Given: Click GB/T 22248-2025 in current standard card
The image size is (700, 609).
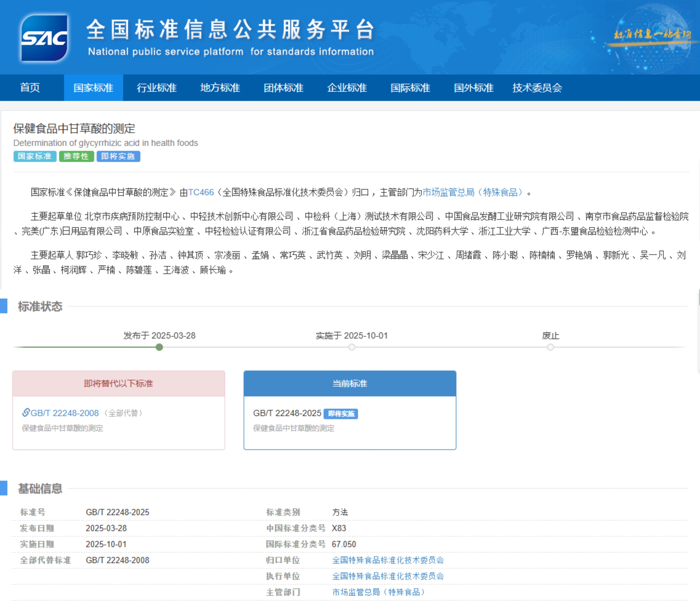Looking at the screenshot, I should pyautogui.click(x=287, y=413).
